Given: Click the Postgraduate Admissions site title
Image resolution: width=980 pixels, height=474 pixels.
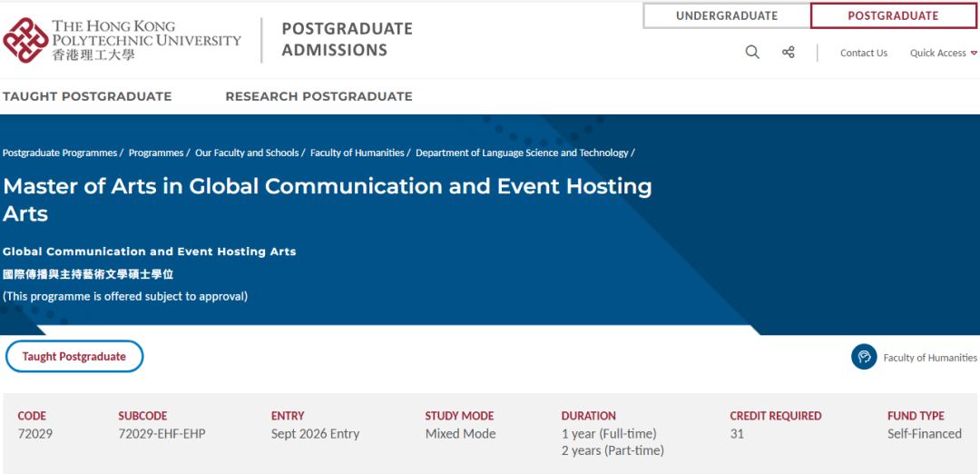Looking at the screenshot, I should (x=347, y=40).
